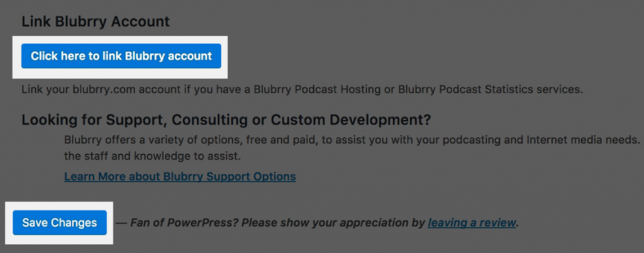Click the link Blubrry account button

tap(121, 56)
